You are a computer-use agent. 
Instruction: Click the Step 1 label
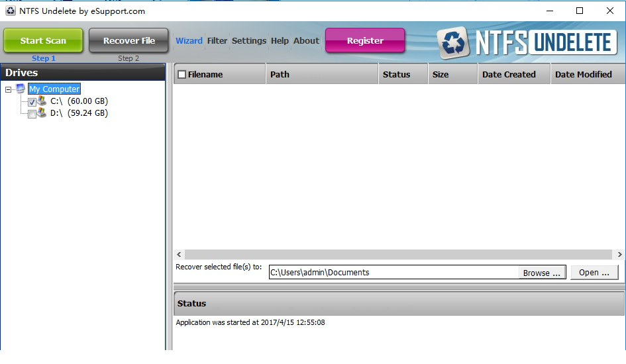click(44, 58)
